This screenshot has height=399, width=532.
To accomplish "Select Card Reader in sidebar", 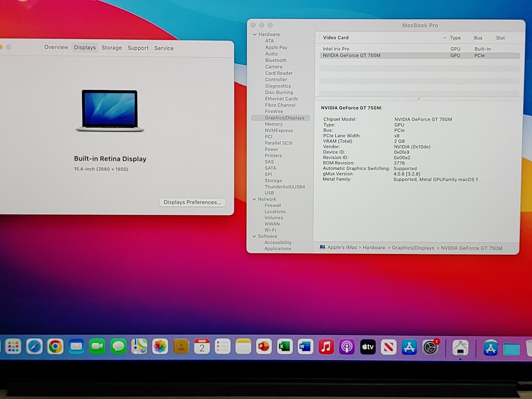I will click(x=279, y=73).
